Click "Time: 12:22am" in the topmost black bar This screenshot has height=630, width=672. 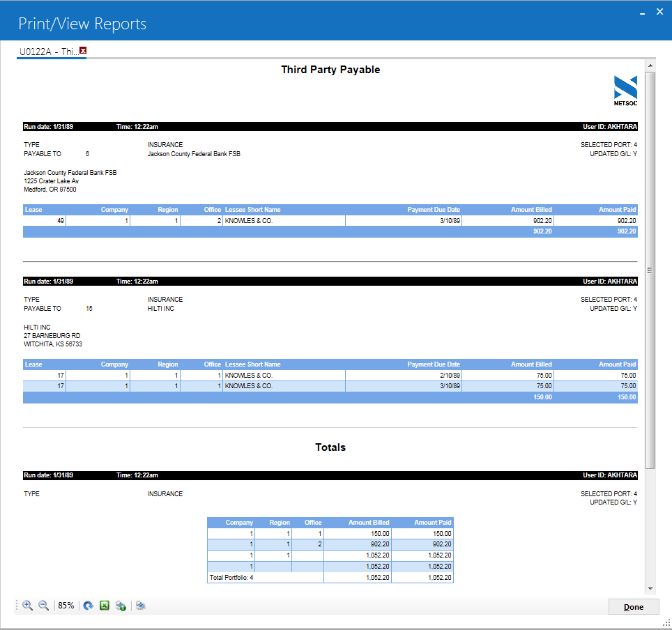point(137,127)
